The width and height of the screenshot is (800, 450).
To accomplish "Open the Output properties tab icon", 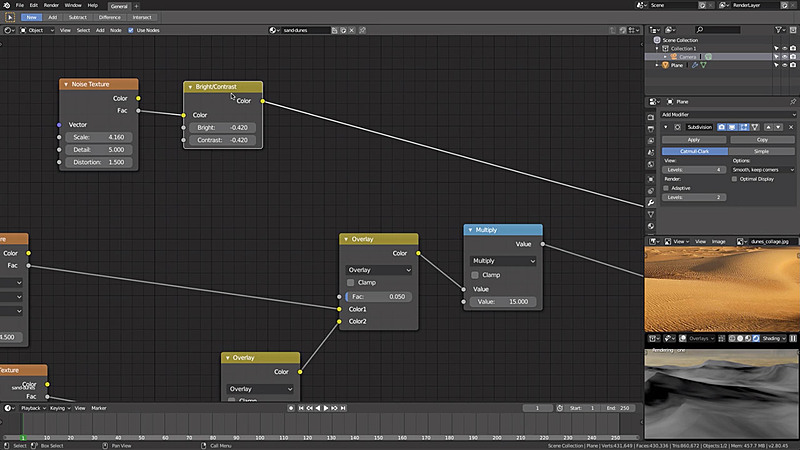I will tap(651, 129).
